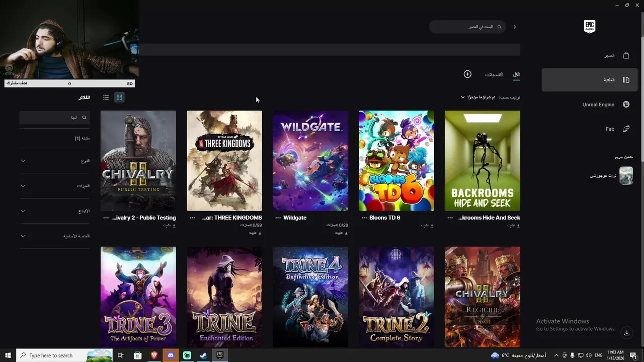Open Task View in the taskbar

(121, 355)
